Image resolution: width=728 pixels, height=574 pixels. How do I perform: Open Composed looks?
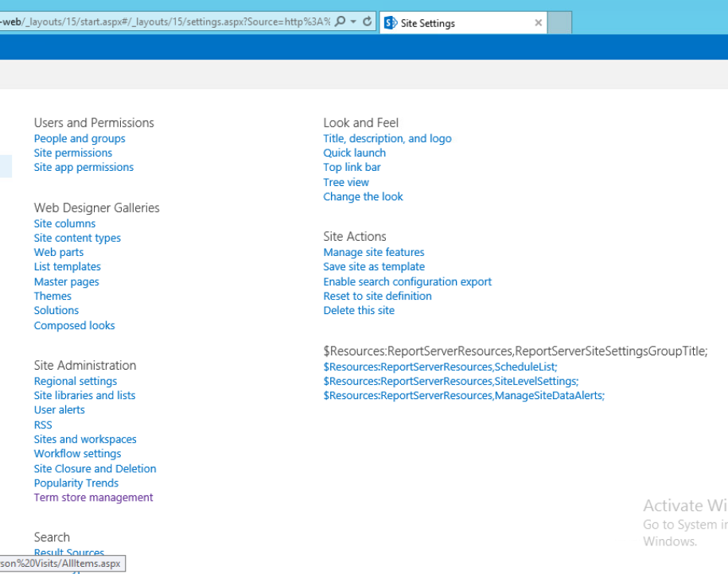click(x=74, y=325)
